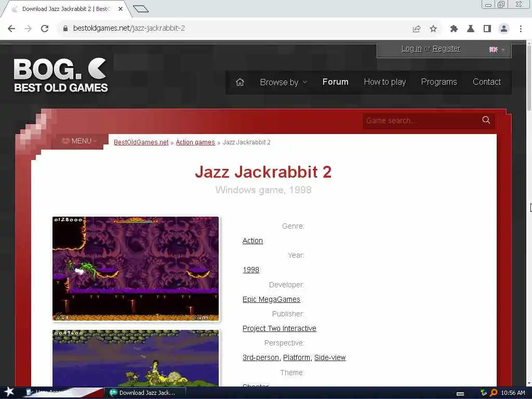532x399 pixels.
Task: Click the taskbar keyboard icon
Action: (x=460, y=394)
